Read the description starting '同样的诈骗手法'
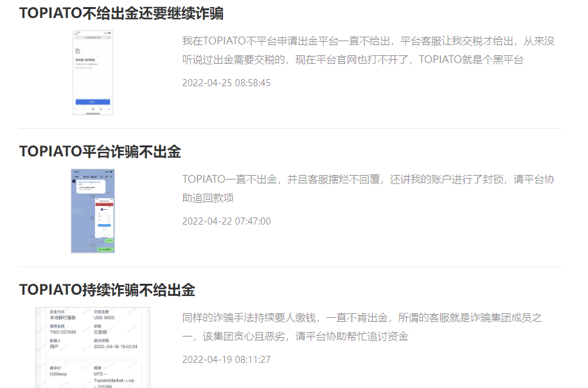The width and height of the screenshot is (588, 388). (x=363, y=327)
